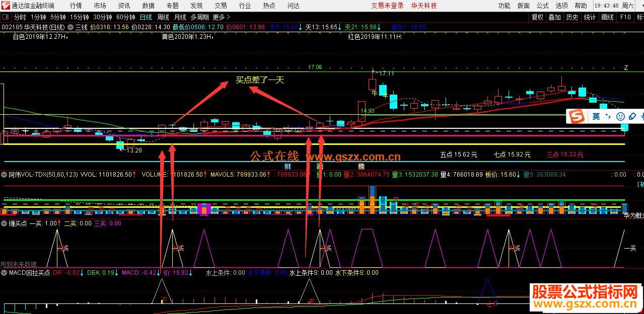Image resolution: width=644 pixels, height=314 pixels.
Task: Click the 统计 statistics button
Action: tap(590, 17)
